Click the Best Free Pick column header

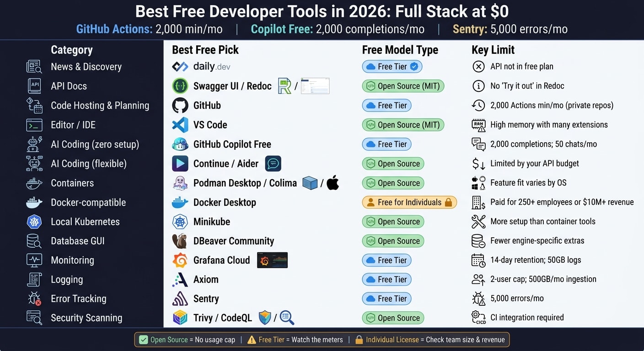(205, 50)
